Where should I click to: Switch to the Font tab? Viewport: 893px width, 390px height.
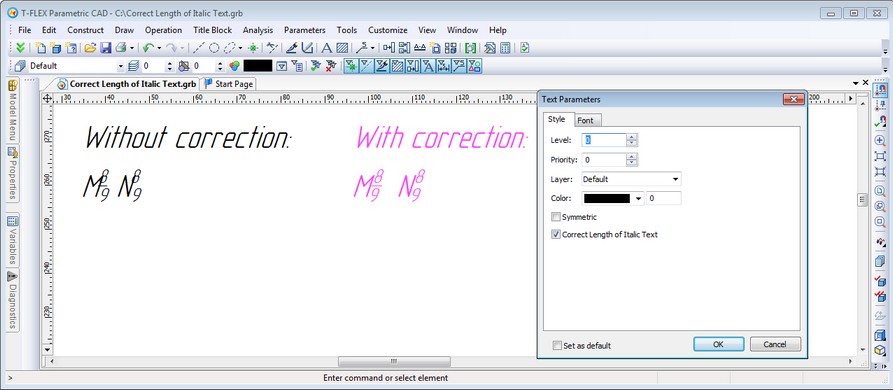pyautogui.click(x=585, y=120)
